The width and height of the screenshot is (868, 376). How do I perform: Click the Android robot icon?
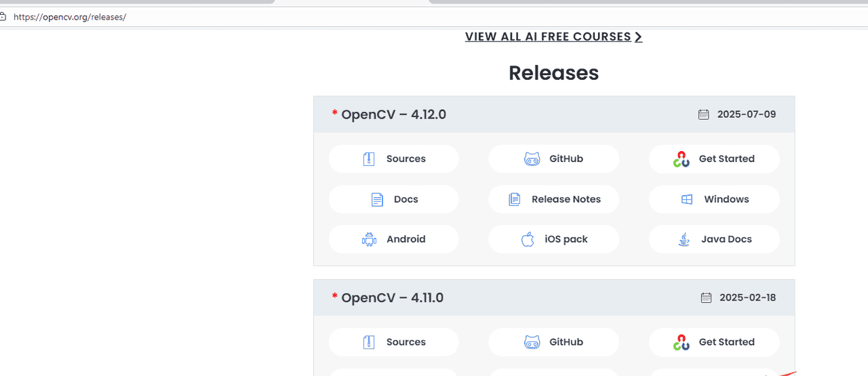pyautogui.click(x=369, y=239)
